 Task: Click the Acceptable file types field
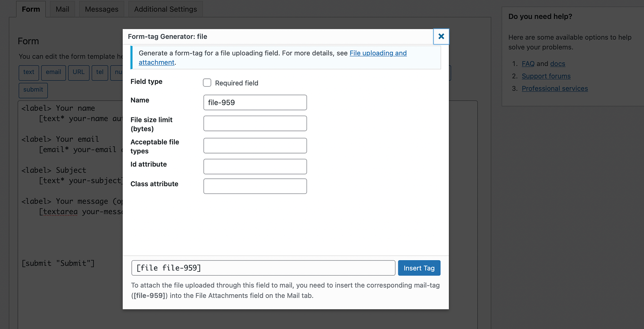(255, 146)
